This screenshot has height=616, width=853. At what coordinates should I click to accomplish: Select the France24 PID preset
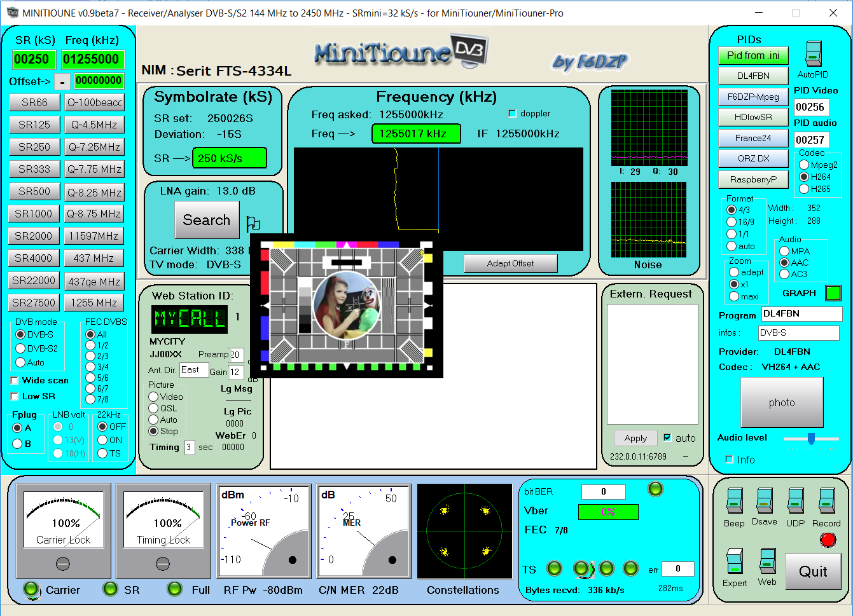(x=753, y=138)
